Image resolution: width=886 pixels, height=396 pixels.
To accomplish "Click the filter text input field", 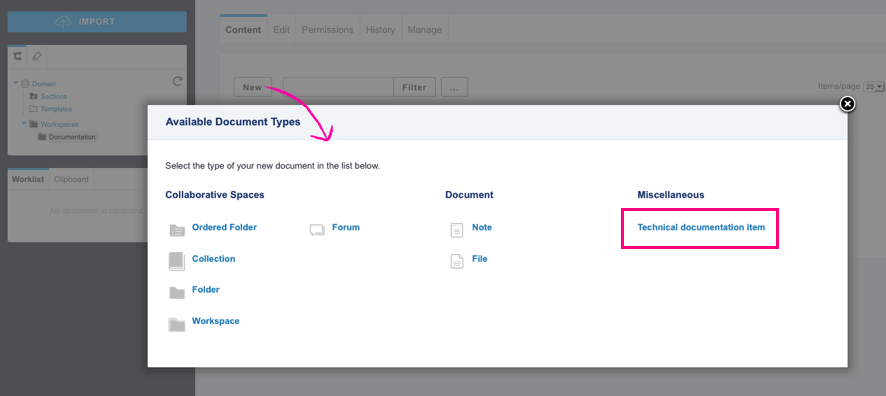I will coord(338,87).
